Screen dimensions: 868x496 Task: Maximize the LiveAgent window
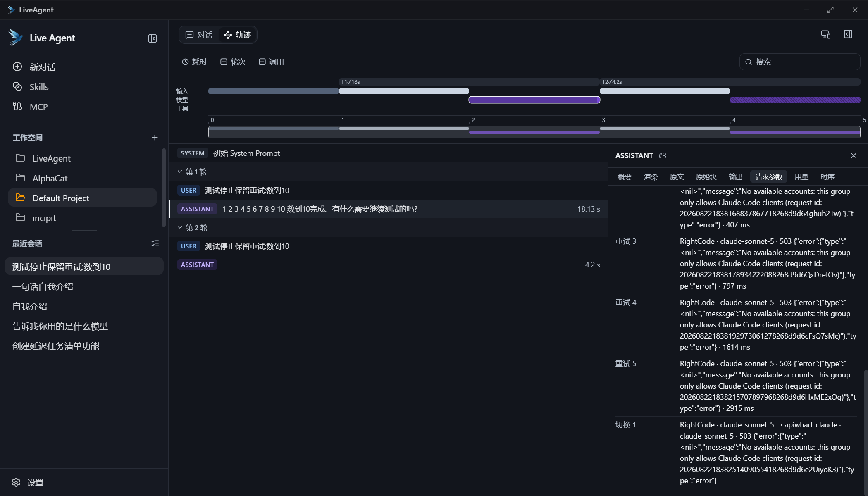(830, 10)
